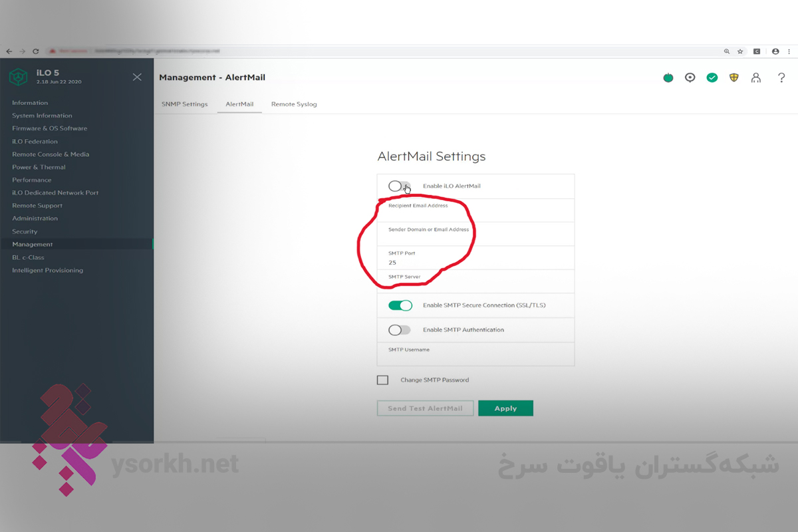Open Security in the sidebar
Screen dimensions: 798x532
[x=25, y=231]
